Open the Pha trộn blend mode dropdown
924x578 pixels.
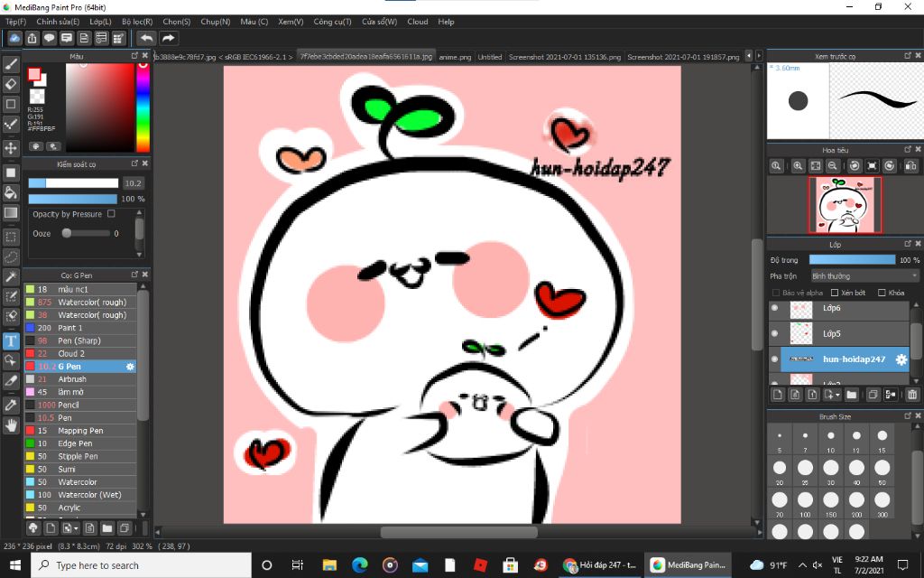pyautogui.click(x=864, y=276)
